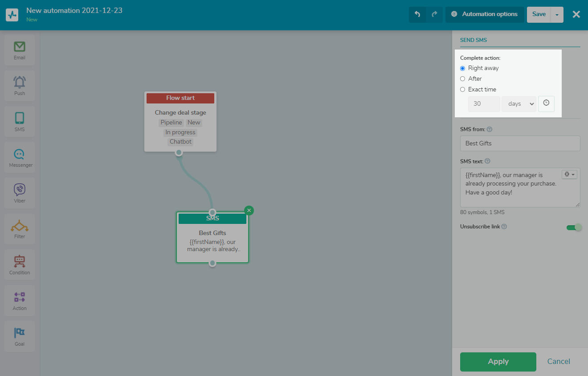The height and width of the screenshot is (376, 588).
Task: Click the SMS block input connector
Action: click(x=212, y=212)
